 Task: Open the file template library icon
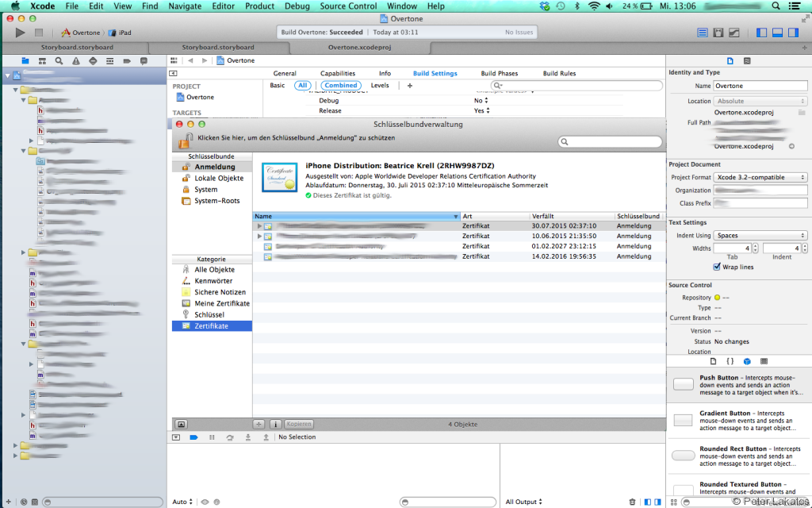713,361
